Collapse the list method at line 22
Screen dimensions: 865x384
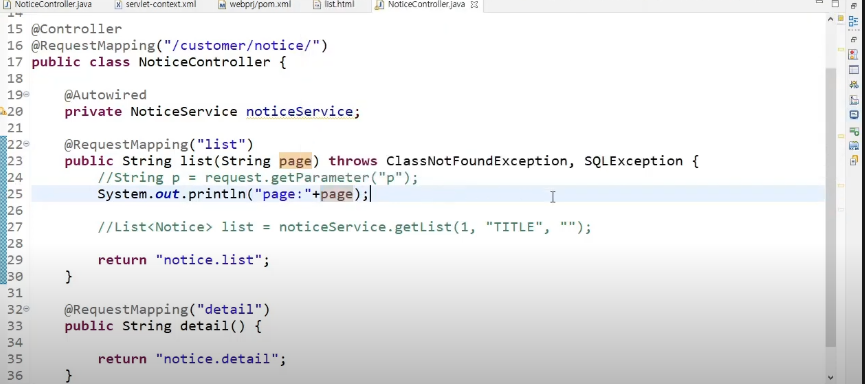(26, 144)
